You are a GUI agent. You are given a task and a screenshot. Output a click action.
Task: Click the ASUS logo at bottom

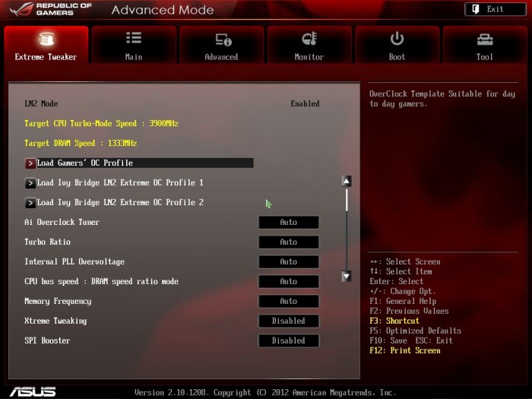click(33, 391)
